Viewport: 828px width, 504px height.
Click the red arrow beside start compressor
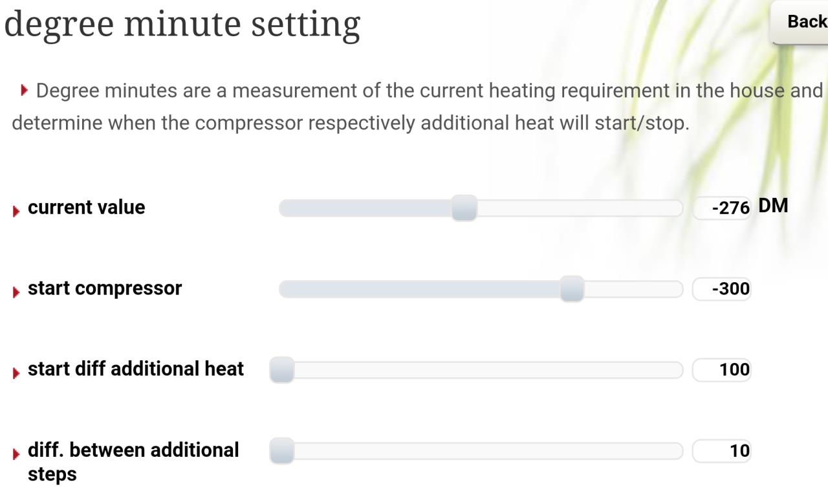[16, 291]
